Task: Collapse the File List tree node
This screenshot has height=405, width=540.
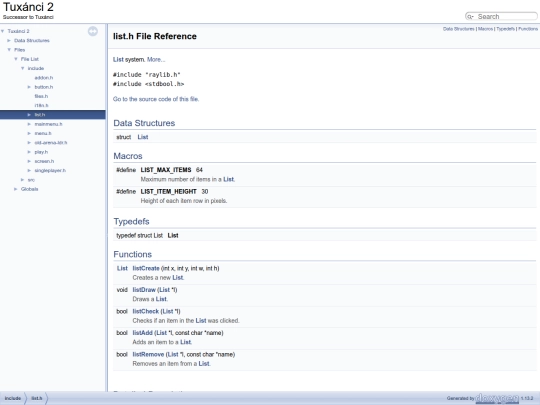Action: click(x=16, y=59)
